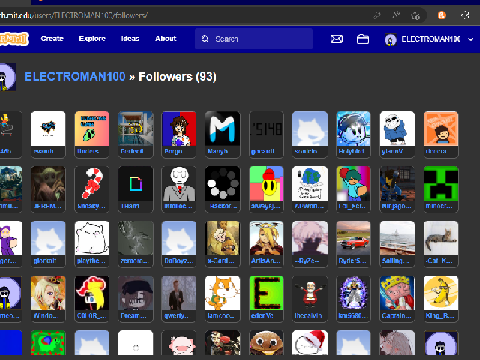
Task: Click the browser address bar URL
Action: pos(74,15)
